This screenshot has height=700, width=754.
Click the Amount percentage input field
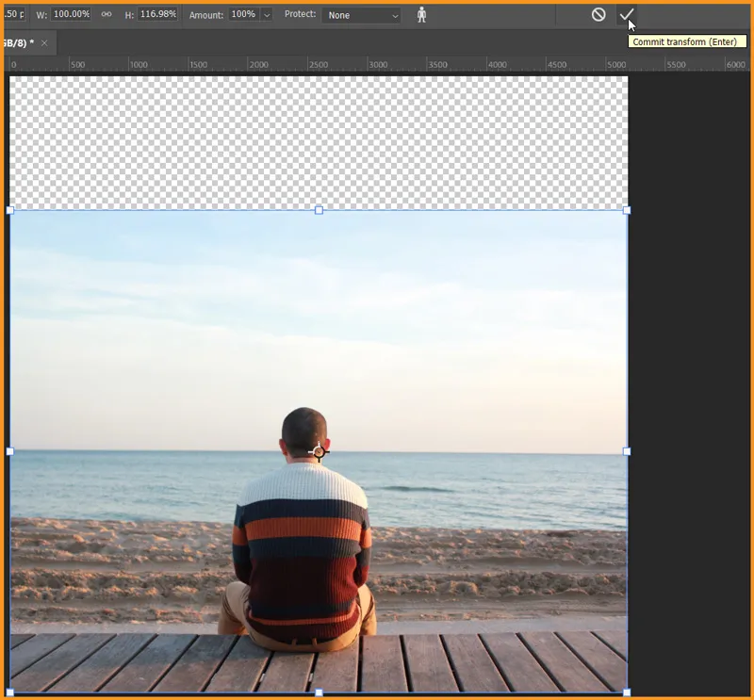coord(242,15)
